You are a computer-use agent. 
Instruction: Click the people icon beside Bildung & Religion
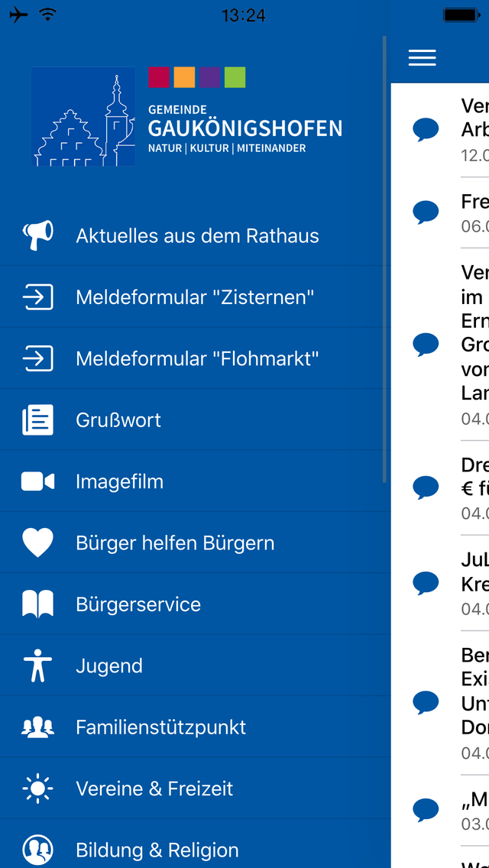[x=37, y=850]
